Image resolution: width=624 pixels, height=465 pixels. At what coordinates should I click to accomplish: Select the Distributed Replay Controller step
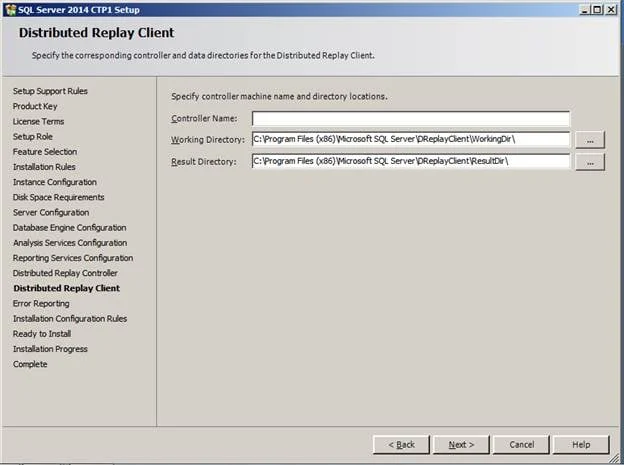(x=65, y=273)
